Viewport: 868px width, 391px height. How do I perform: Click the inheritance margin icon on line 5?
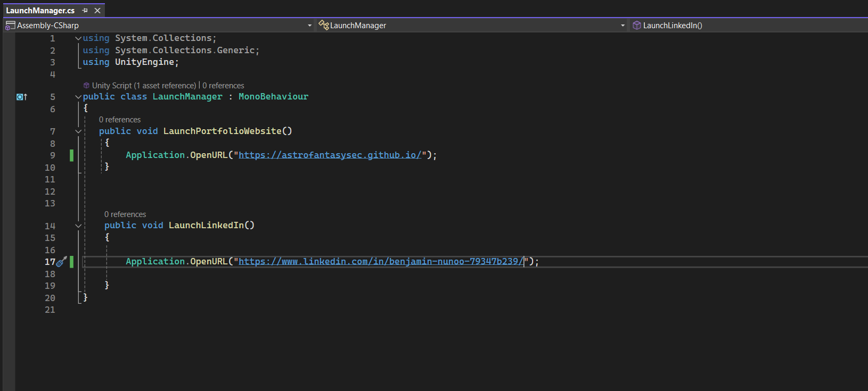pyautogui.click(x=21, y=97)
